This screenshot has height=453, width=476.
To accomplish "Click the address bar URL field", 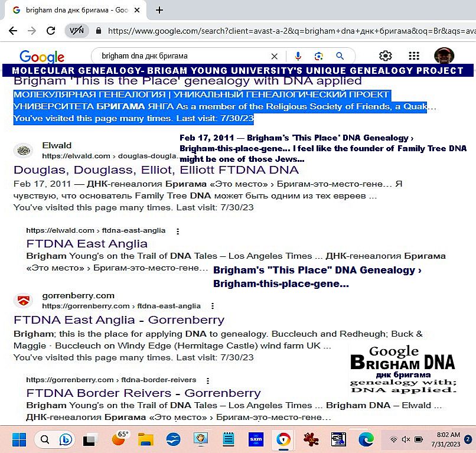I will tap(290, 31).
